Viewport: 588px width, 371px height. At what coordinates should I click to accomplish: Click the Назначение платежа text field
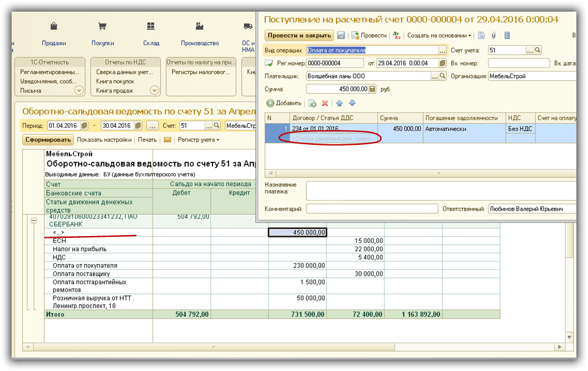(440, 191)
